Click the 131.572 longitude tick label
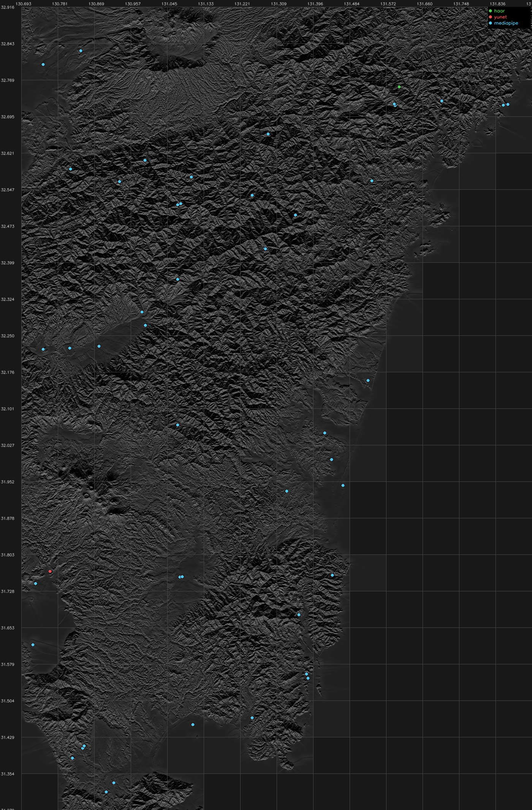Viewport: 532px width, 810px height. pos(388,4)
